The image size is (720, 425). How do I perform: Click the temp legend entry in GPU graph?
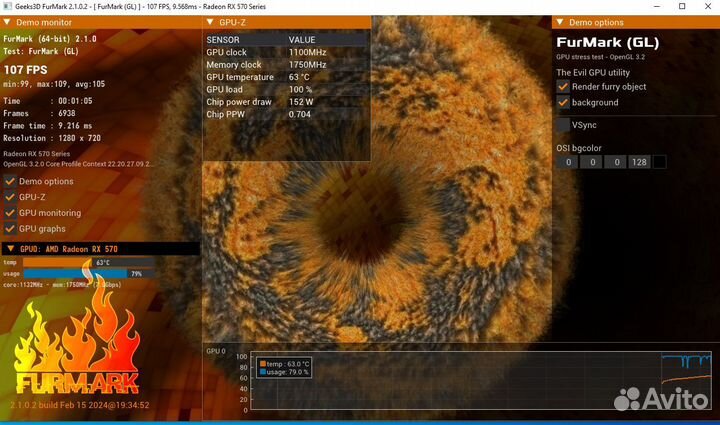(284, 364)
